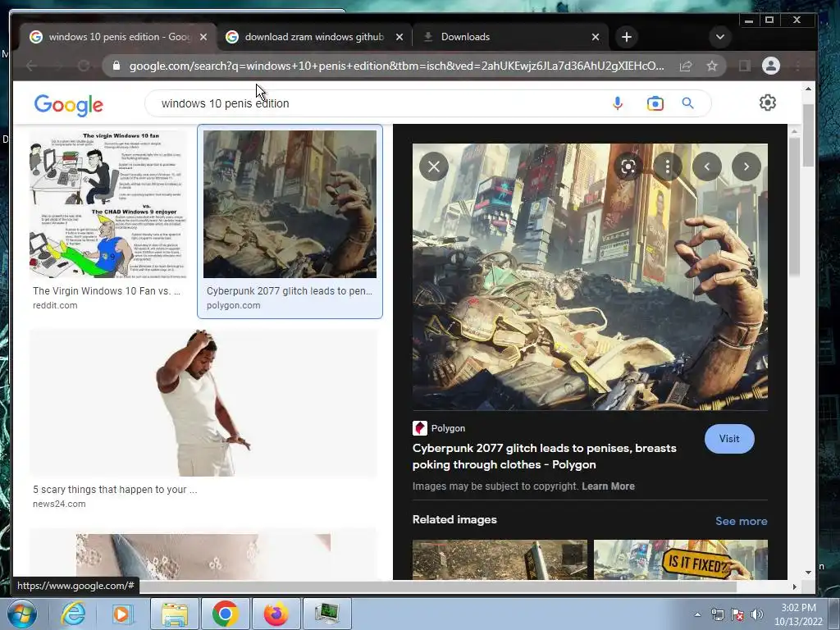This screenshot has height=630, width=840.
Task: Click the Polygon source name
Action: tap(448, 428)
